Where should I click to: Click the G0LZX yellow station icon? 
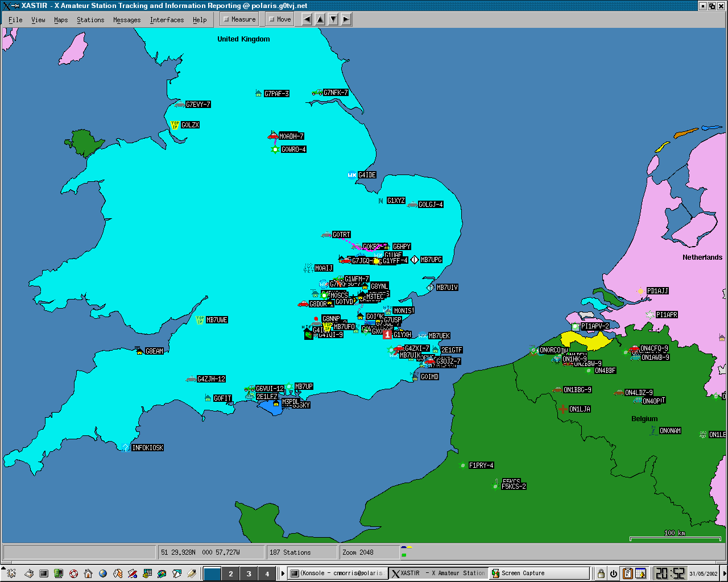(175, 125)
